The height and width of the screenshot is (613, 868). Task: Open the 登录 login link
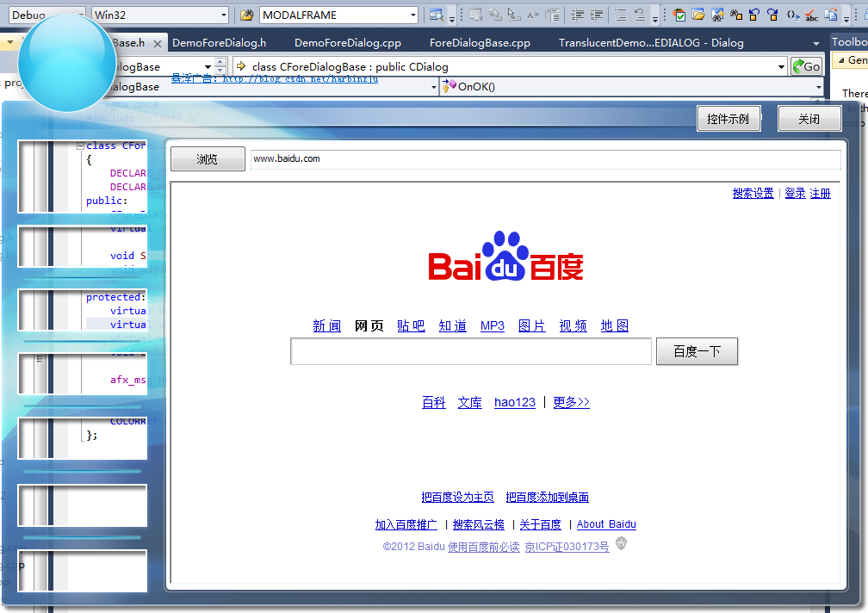click(x=795, y=193)
